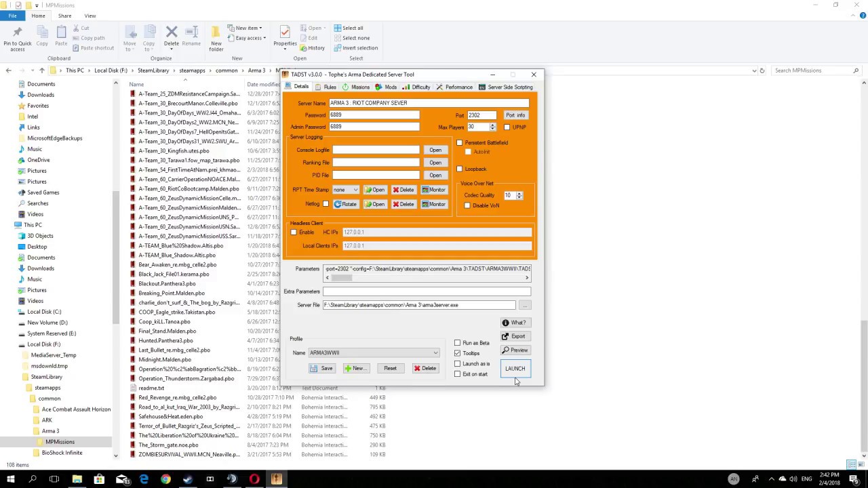The width and height of the screenshot is (868, 488).
Task: Delete the RPT log file
Action: tap(403, 190)
